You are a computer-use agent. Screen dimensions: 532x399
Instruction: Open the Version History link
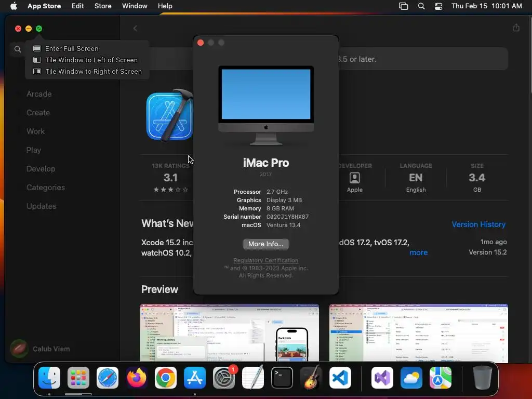[478, 224]
